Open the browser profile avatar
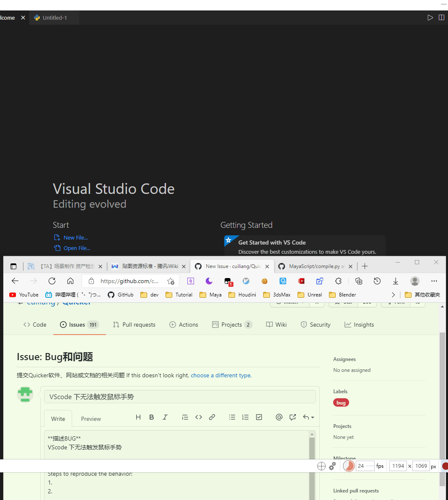This screenshot has width=448, height=500. (x=415, y=281)
